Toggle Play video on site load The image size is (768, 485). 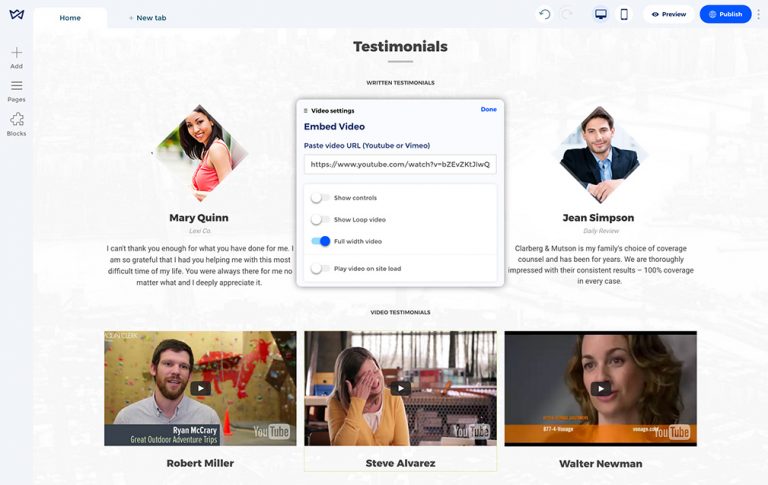[320, 268]
